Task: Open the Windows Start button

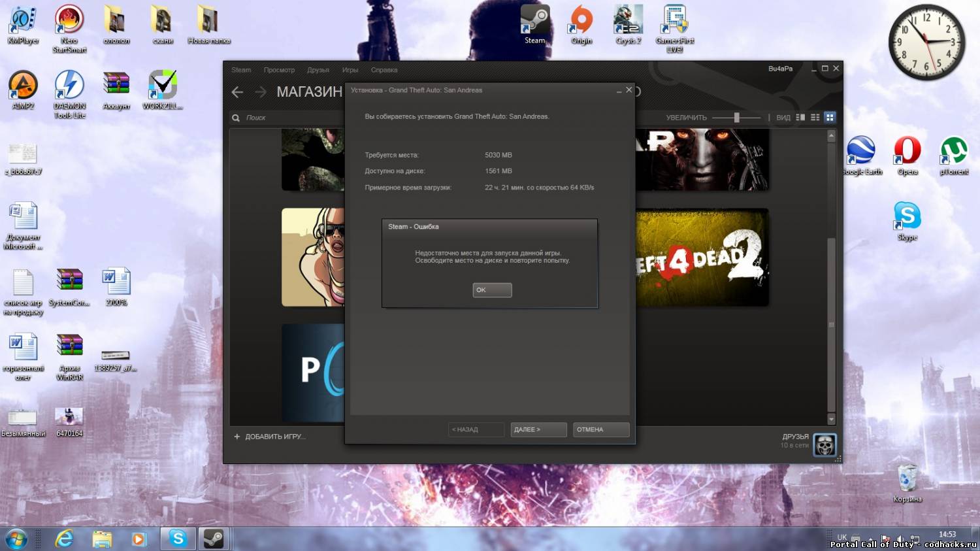Action: pyautogui.click(x=16, y=539)
